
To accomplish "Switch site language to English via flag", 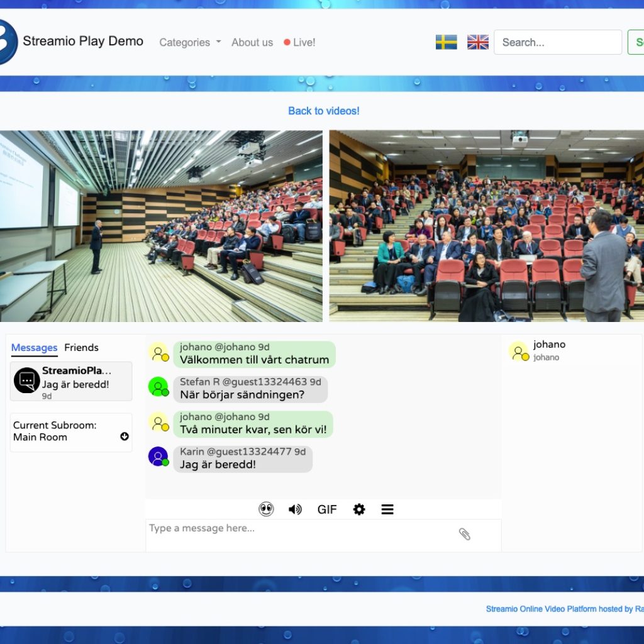I will point(477,42).
